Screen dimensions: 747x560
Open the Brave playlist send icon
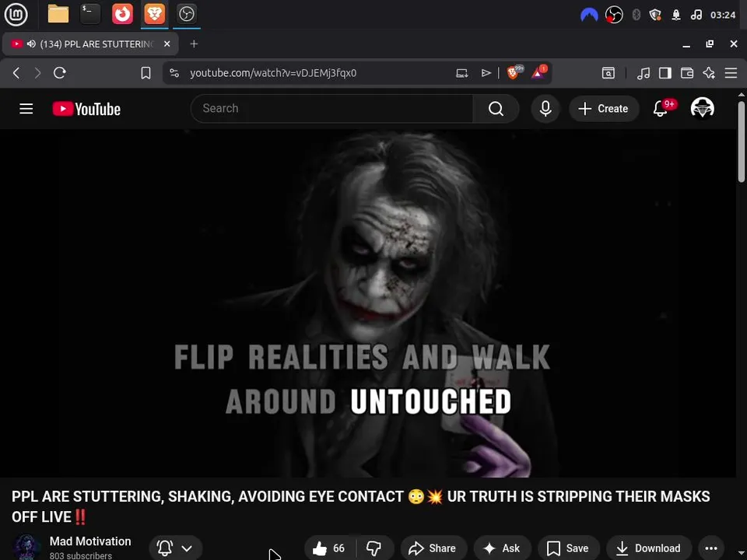(x=486, y=73)
